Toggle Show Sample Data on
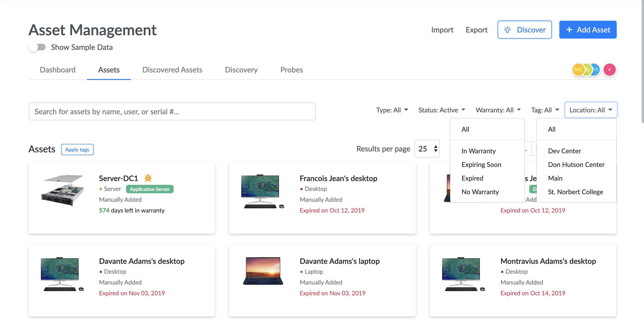Viewport: 644px width, 324px height. (x=37, y=47)
